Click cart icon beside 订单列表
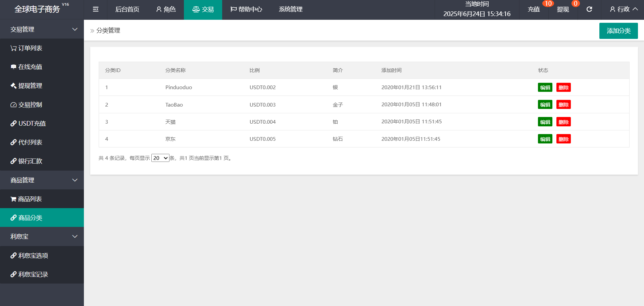 tap(13, 48)
